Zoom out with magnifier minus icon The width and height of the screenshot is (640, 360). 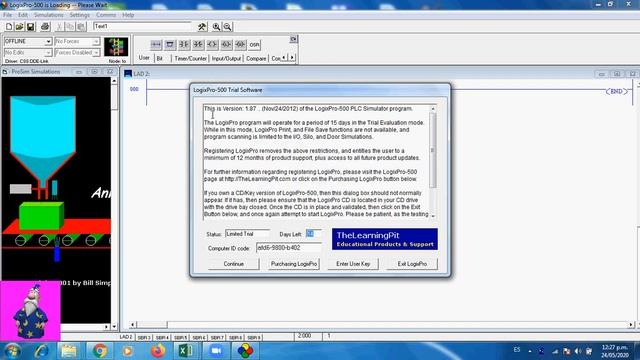coord(227,27)
